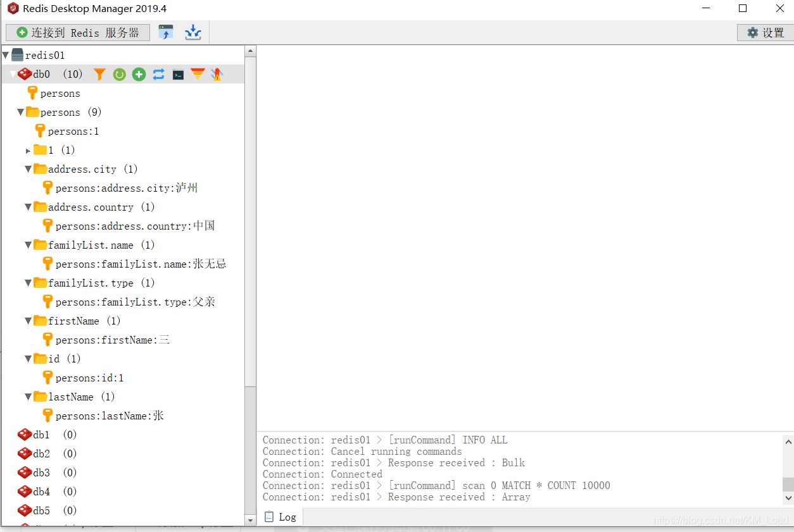Open the db0 console terminal icon
The image size is (794, 532).
click(178, 74)
